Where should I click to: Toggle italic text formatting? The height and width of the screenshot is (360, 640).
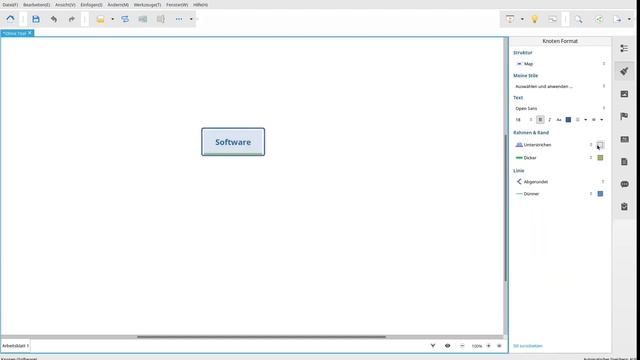(x=549, y=120)
